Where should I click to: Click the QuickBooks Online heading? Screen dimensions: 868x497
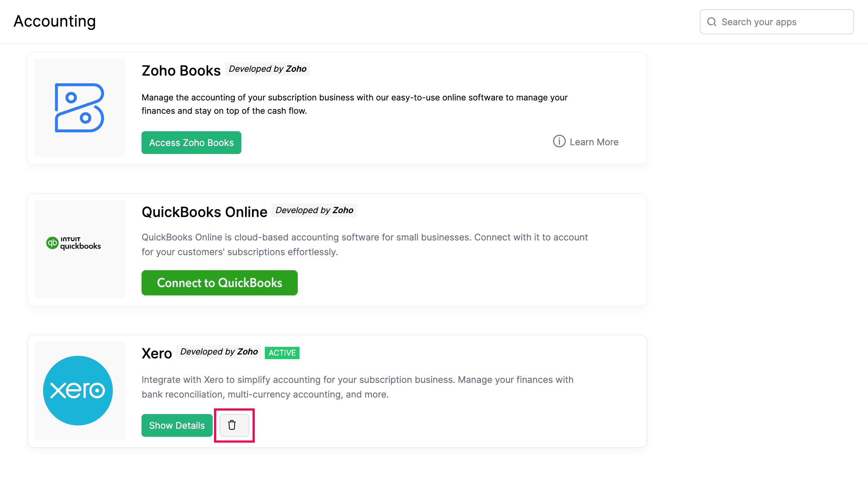[205, 212]
